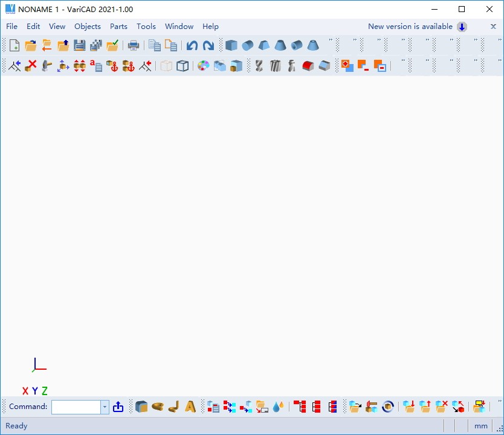504x435 pixels.
Task: Click the Save floppy disk icon
Action: tap(79, 46)
